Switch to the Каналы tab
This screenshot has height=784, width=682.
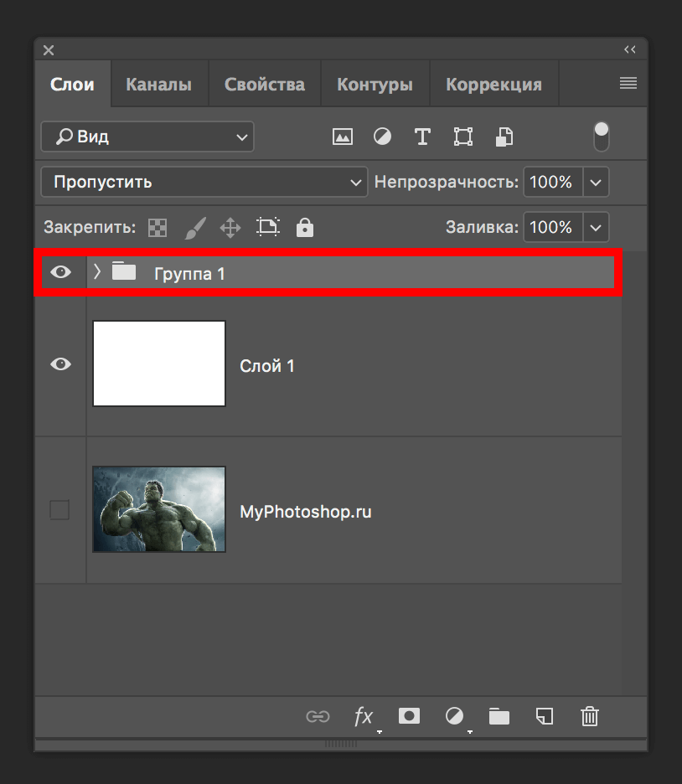pos(158,85)
